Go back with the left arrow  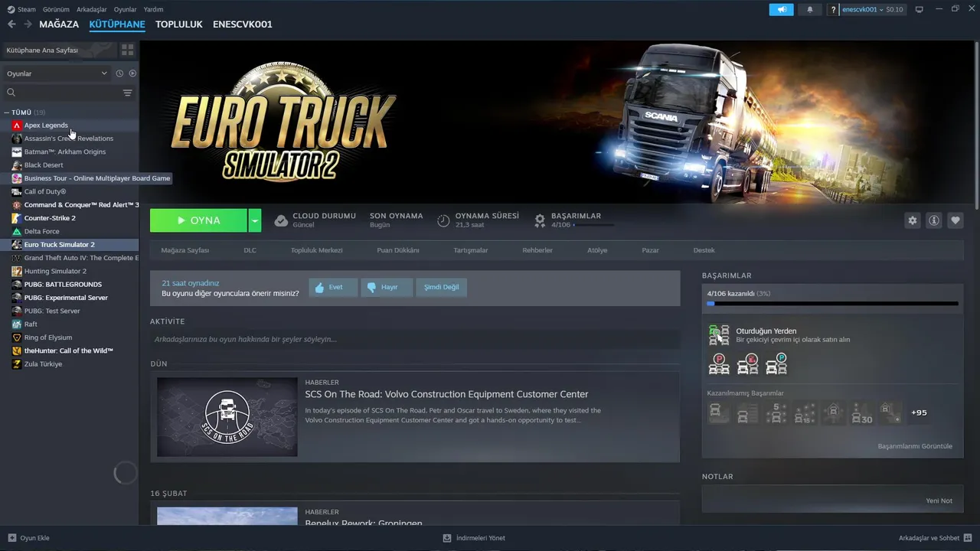coord(11,24)
